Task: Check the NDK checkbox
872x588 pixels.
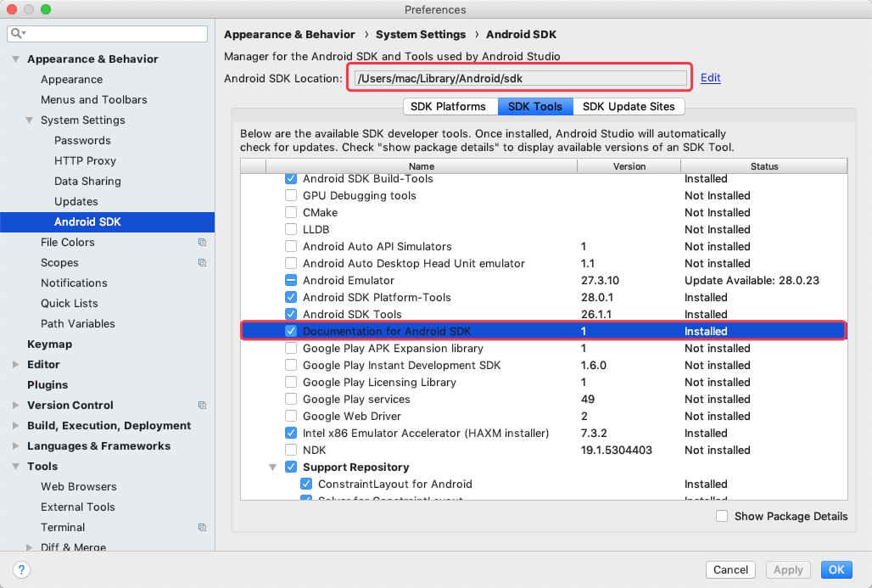Action: (x=290, y=450)
